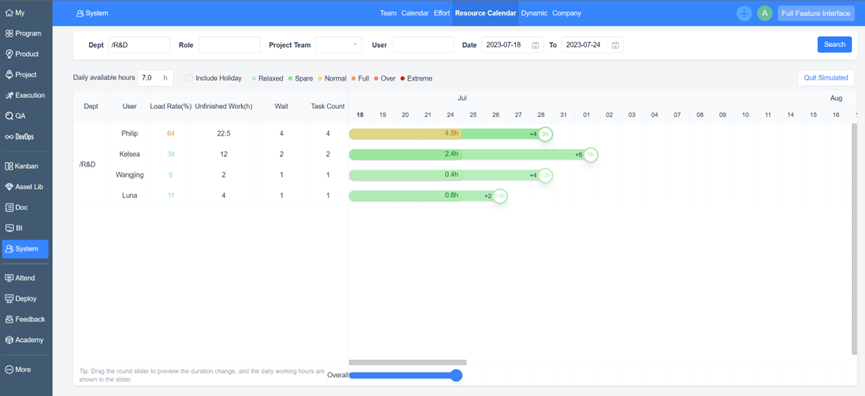Click the vertical scrollbar of the chart
This screenshot has width=865, height=396.
[855, 239]
